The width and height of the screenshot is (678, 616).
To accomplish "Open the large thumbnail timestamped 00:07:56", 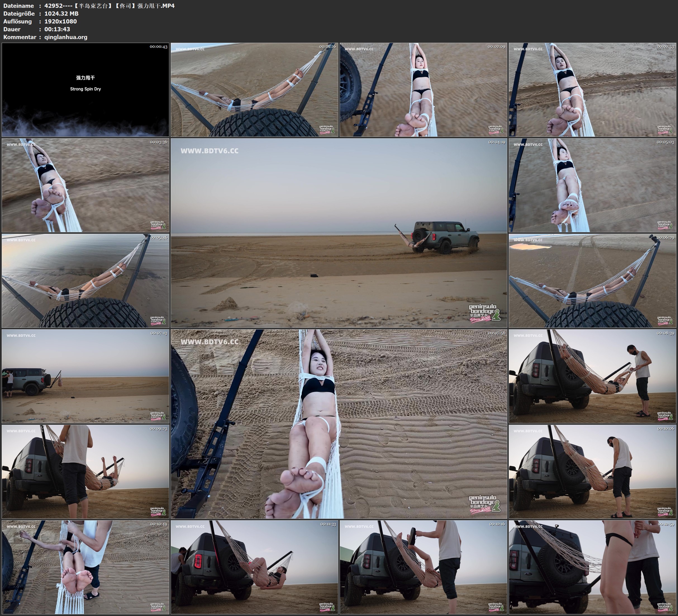I will point(339,424).
